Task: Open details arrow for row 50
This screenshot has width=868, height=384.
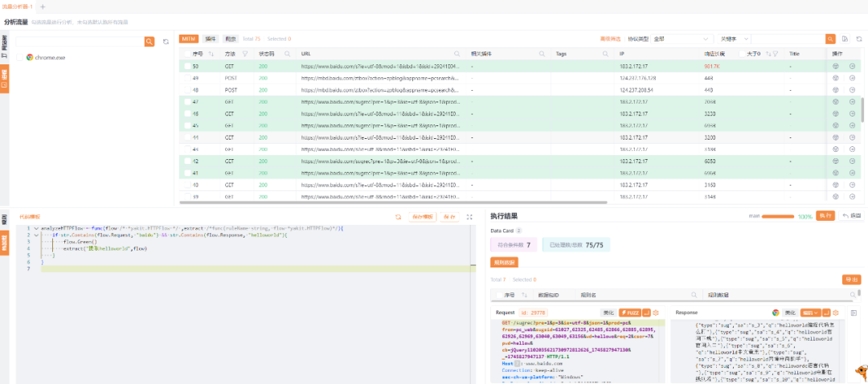Action: click(852, 66)
